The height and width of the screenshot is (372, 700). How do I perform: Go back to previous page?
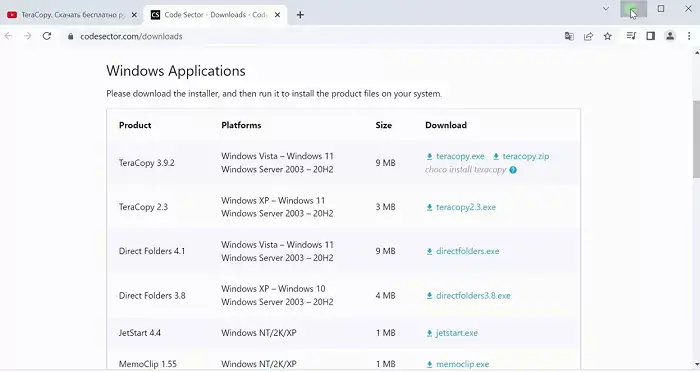[8, 36]
